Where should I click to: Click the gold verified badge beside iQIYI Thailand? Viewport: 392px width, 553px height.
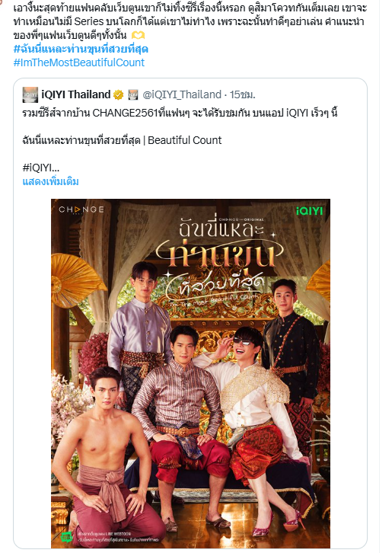[119, 94]
